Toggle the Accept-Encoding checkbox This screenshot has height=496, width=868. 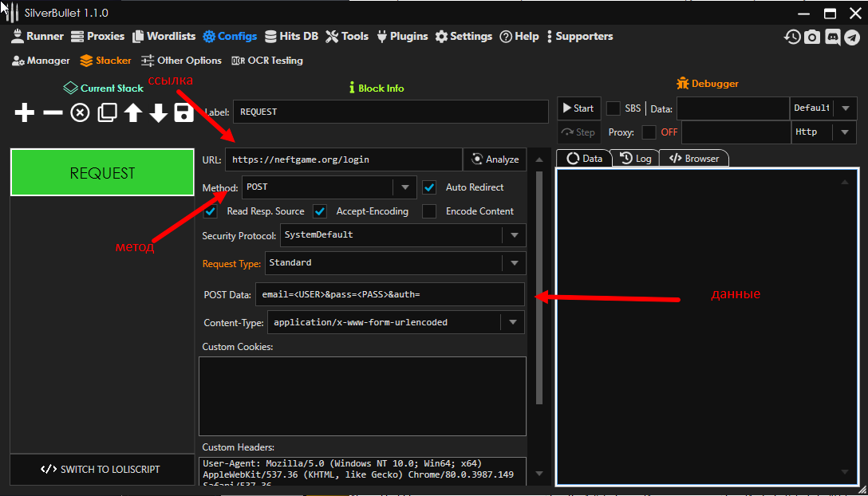pos(320,211)
